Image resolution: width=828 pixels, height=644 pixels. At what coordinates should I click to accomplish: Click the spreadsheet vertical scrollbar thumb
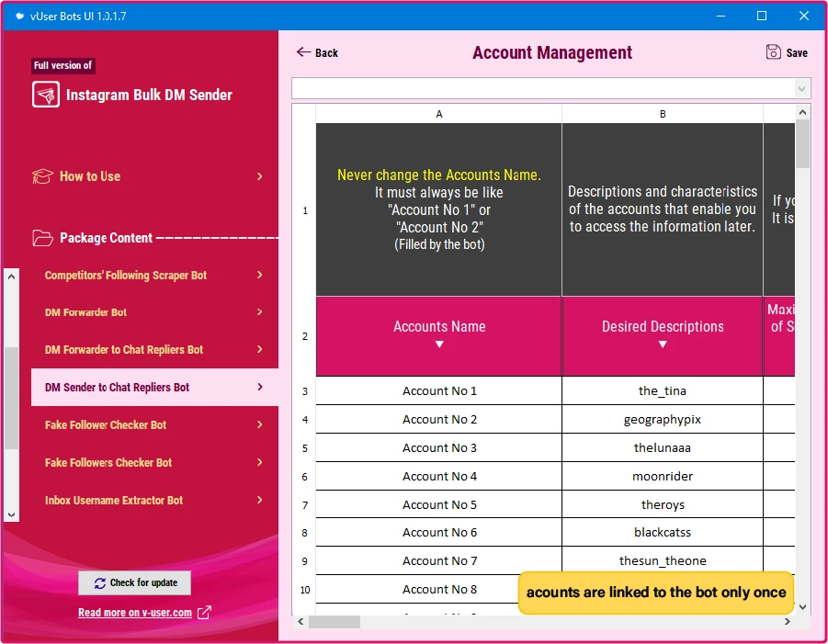802,143
